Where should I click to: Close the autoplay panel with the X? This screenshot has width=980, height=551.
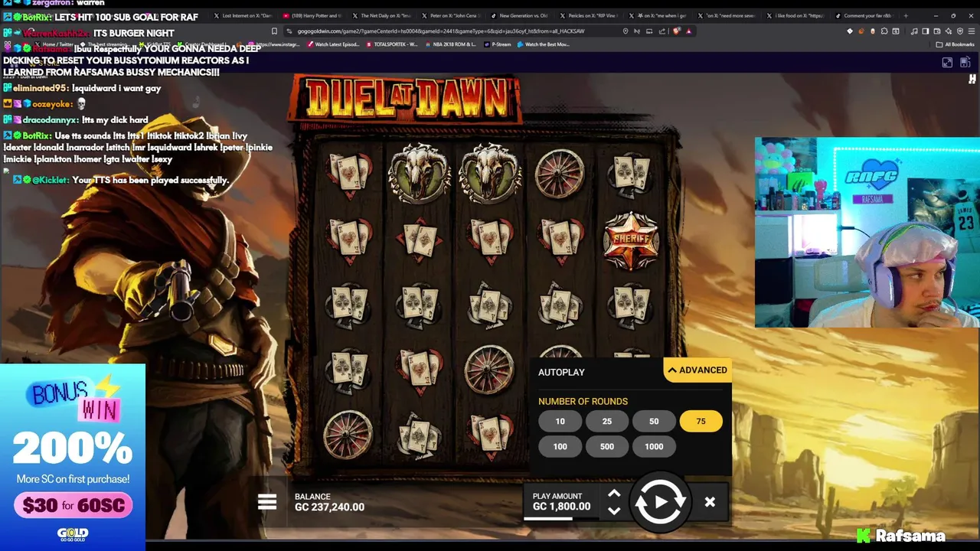[710, 502]
